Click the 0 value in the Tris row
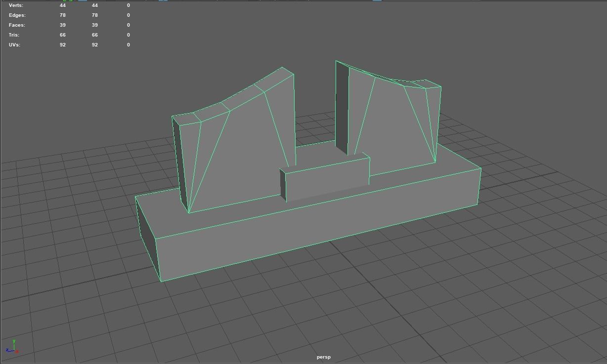Viewport: 607px width, 364px height. coord(129,35)
